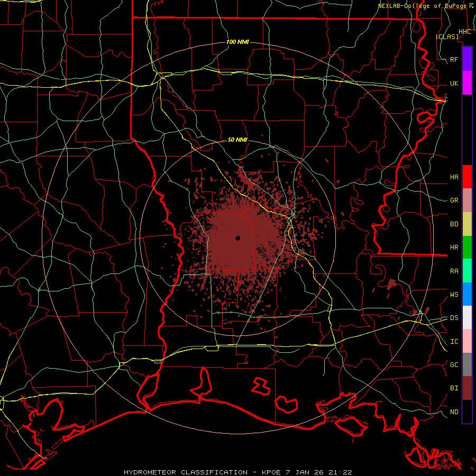Click the BD legend label
The width and height of the screenshot is (476, 476).
[x=454, y=224]
